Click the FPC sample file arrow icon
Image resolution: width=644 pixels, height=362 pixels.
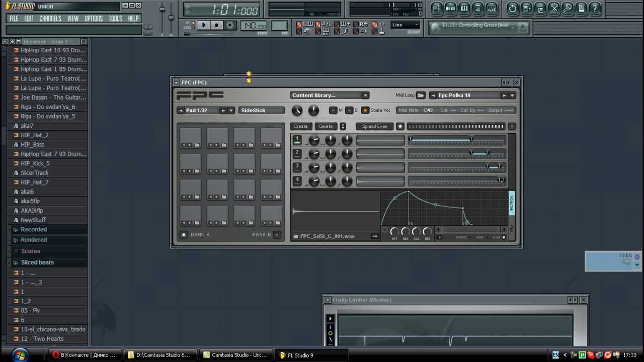click(x=374, y=236)
